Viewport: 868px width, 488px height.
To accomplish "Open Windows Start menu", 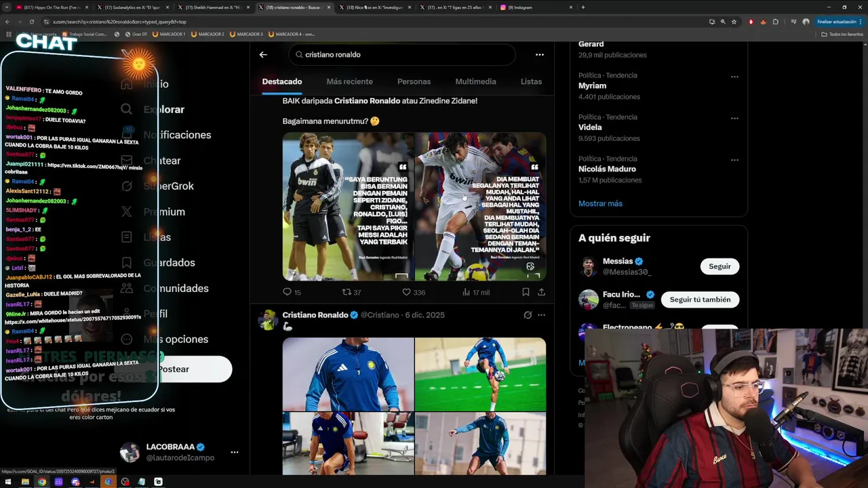I will [x=8, y=482].
